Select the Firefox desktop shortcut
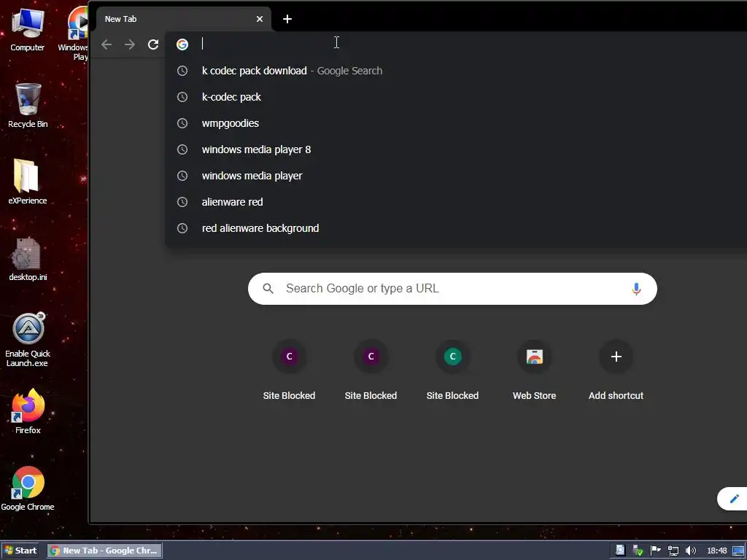The width and height of the screenshot is (747, 560). click(28, 411)
